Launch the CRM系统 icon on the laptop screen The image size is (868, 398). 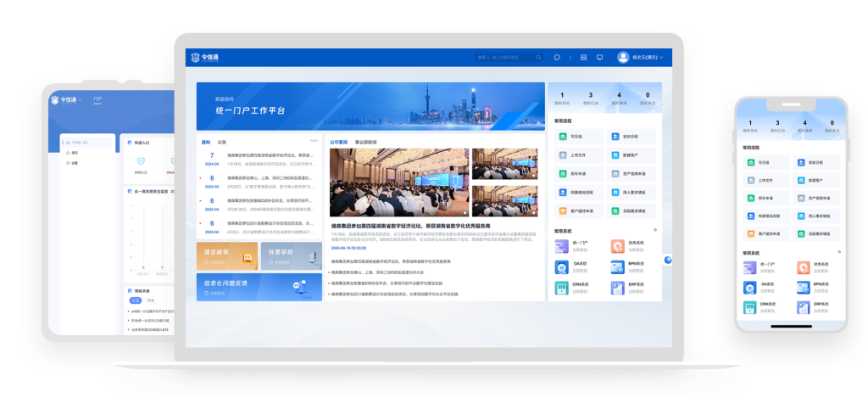(x=562, y=288)
